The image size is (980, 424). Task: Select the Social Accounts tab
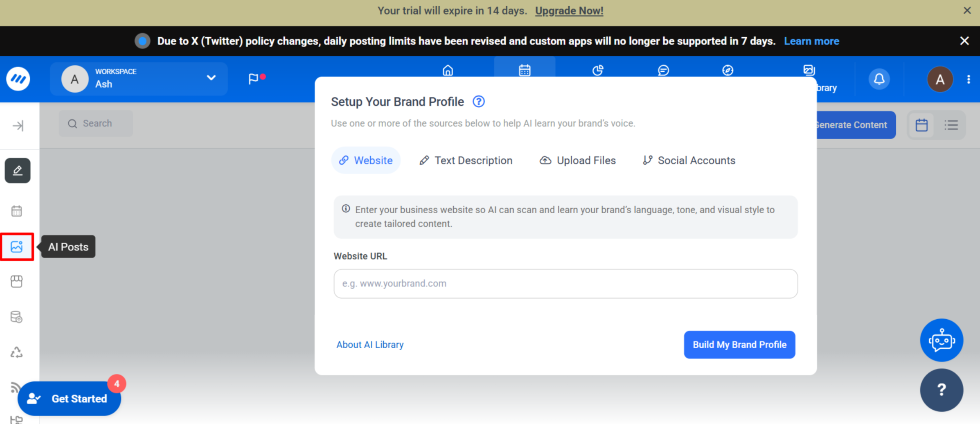[689, 160]
